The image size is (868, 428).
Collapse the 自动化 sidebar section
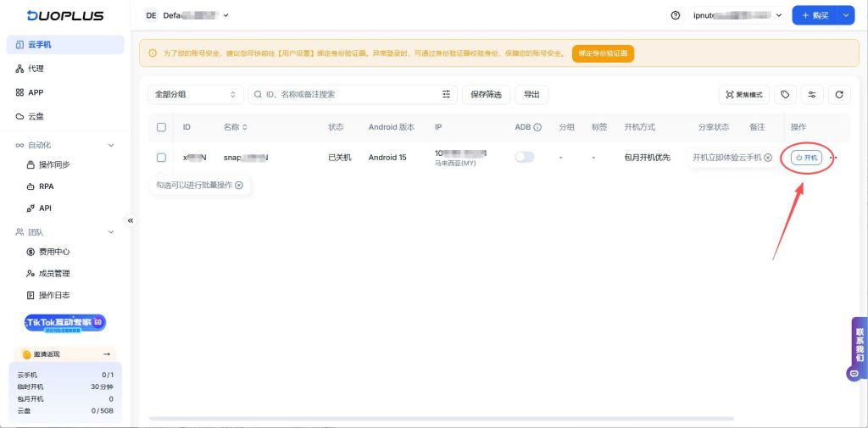[x=110, y=145]
